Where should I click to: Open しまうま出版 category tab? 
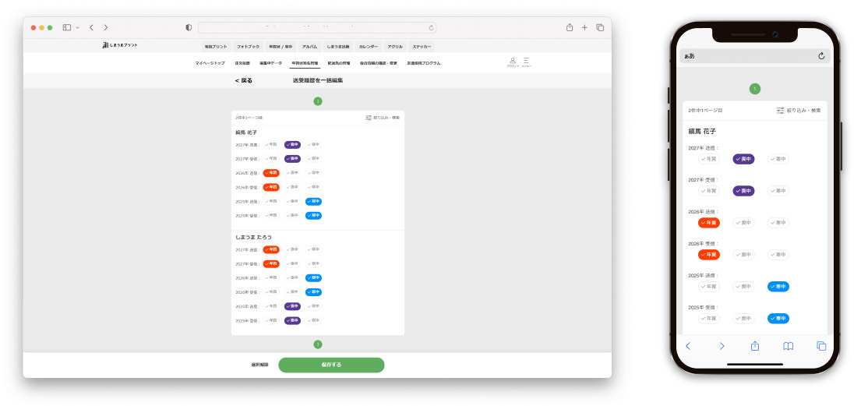[337, 47]
